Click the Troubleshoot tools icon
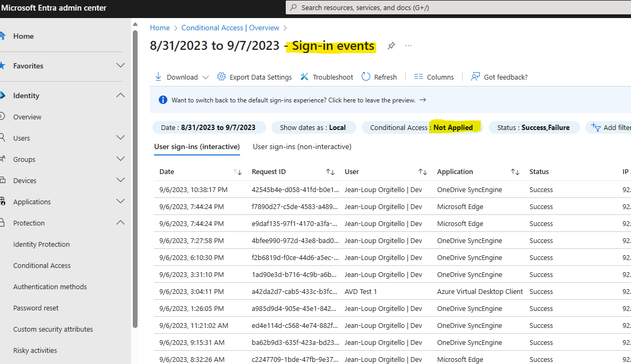 click(x=304, y=77)
